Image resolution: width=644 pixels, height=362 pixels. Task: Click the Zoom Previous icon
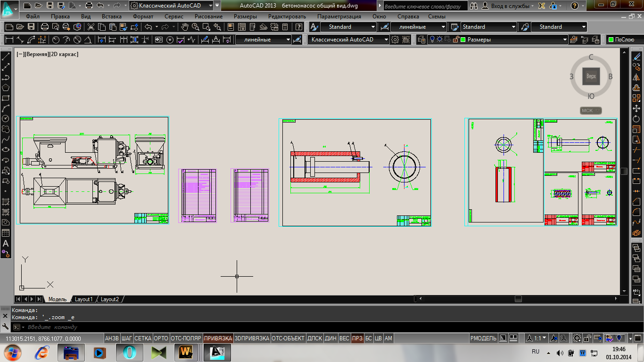[217, 27]
